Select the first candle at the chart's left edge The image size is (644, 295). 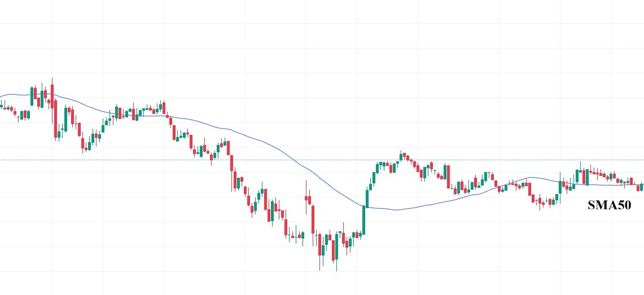pyautogui.click(x=2, y=105)
